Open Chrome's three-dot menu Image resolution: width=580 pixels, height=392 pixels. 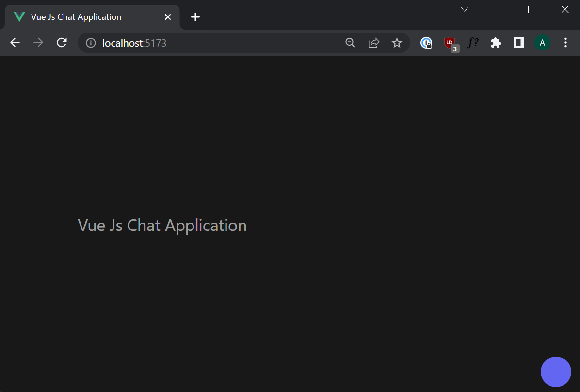(565, 43)
